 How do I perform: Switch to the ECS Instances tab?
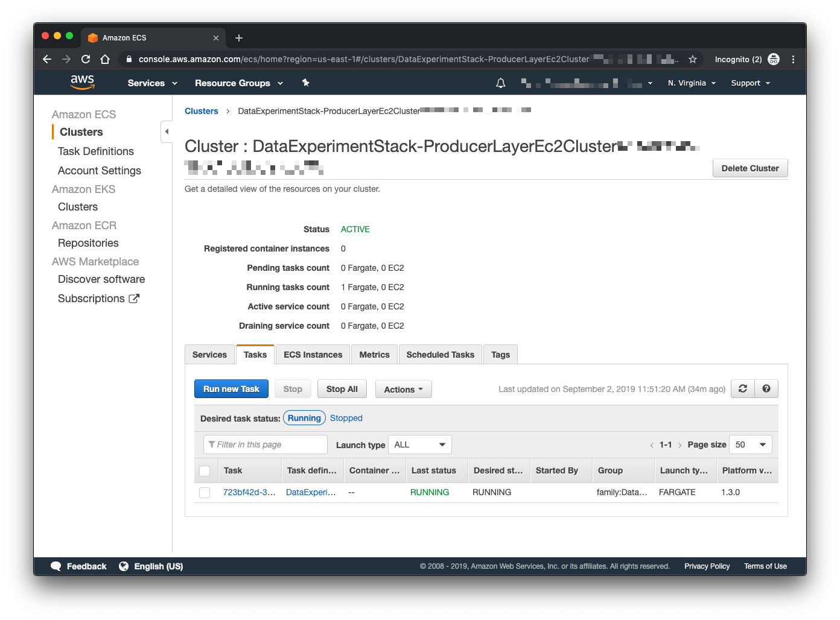click(x=313, y=355)
